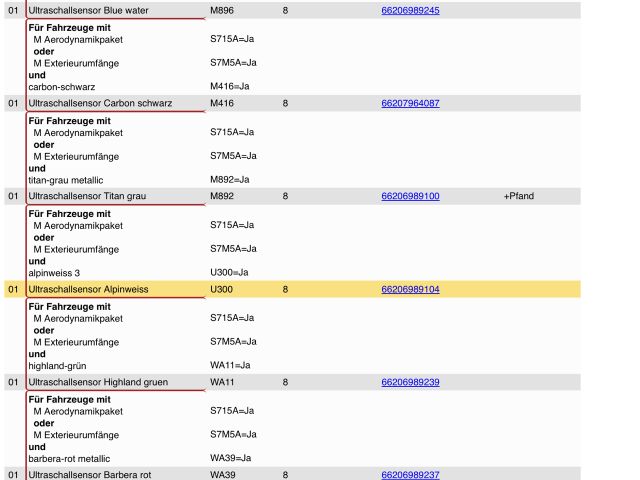Click the U300 color code cell
Image resolution: width=640 pixels, height=480 pixels.
(220, 289)
